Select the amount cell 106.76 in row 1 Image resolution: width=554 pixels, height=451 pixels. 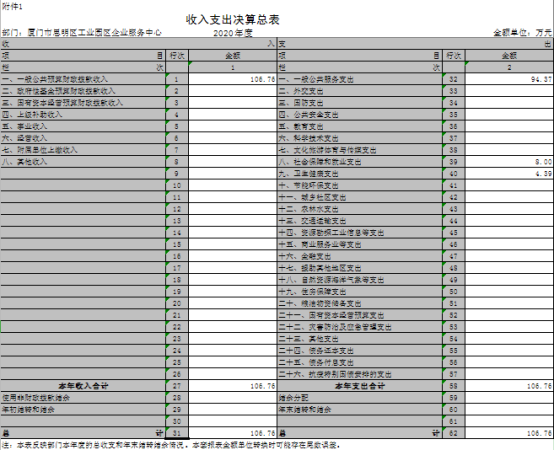(232, 79)
